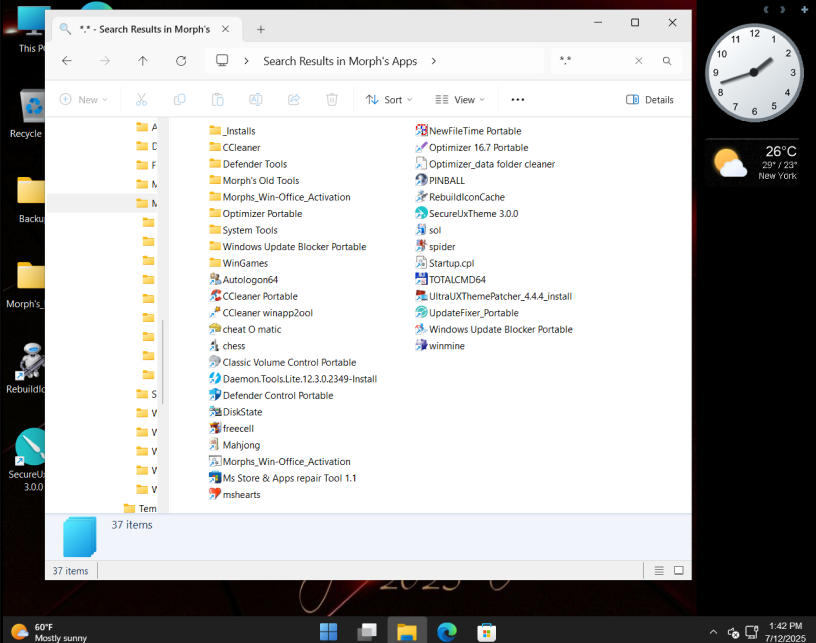Select the DiskState icon
The width and height of the screenshot is (816, 643).
(215, 411)
